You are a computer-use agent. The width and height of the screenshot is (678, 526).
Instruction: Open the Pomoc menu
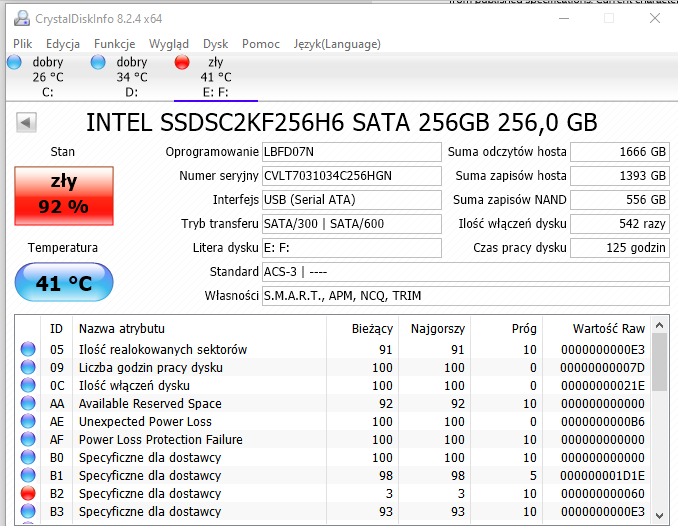[x=261, y=44]
